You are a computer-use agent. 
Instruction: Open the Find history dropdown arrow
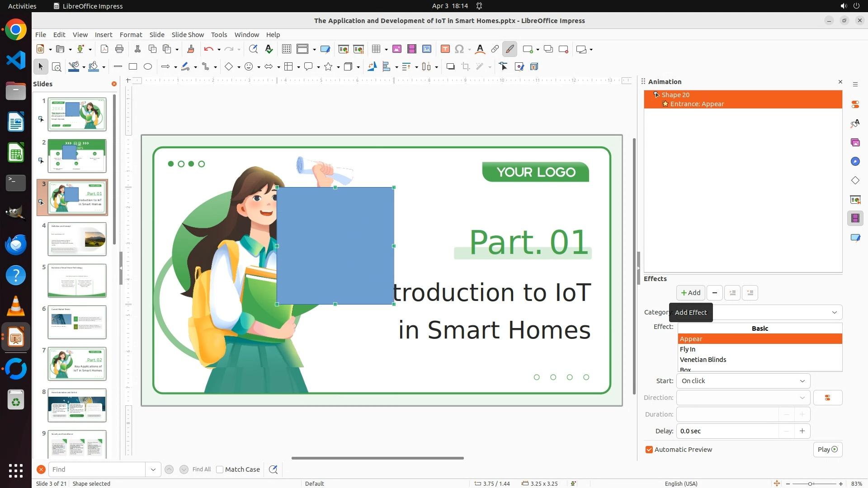point(153,469)
